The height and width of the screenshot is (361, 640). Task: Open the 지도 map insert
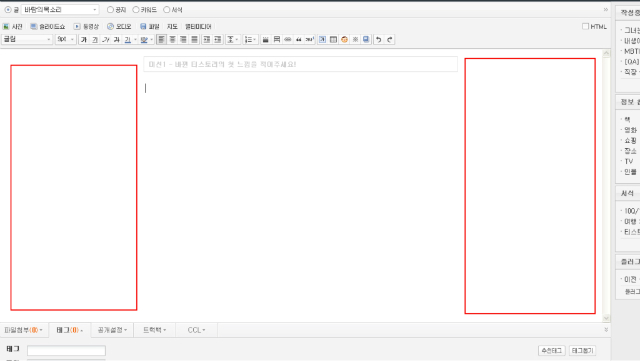pyautogui.click(x=172, y=27)
